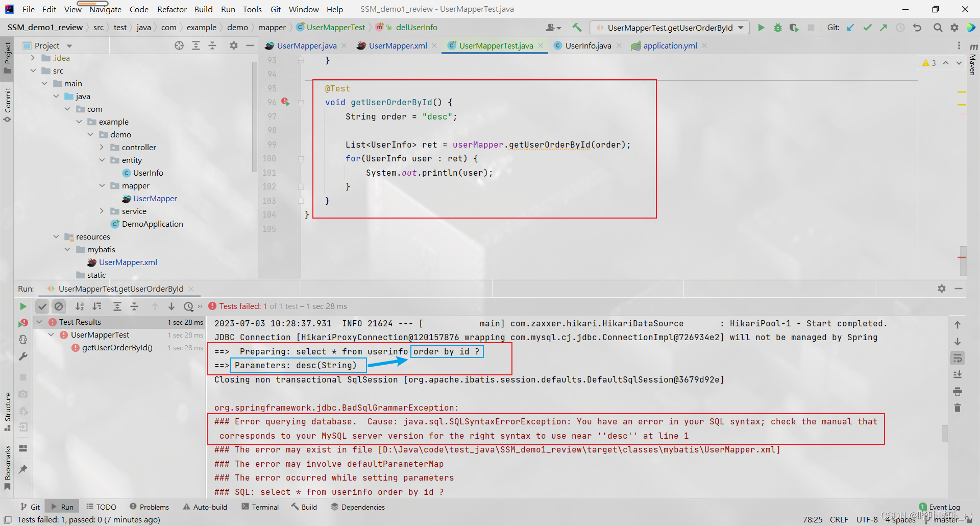Toggle Structure tool window stripe button

point(7,412)
